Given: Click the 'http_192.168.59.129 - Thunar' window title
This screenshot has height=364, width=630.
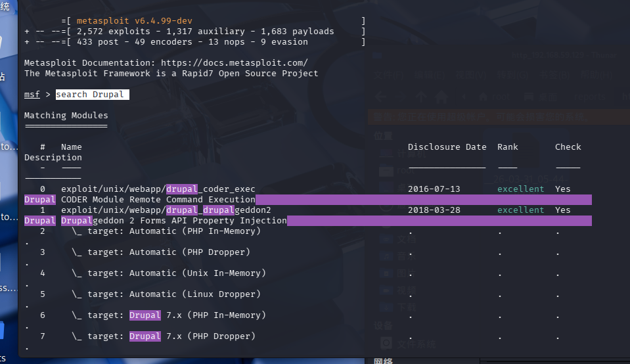Looking at the screenshot, I should [564, 55].
